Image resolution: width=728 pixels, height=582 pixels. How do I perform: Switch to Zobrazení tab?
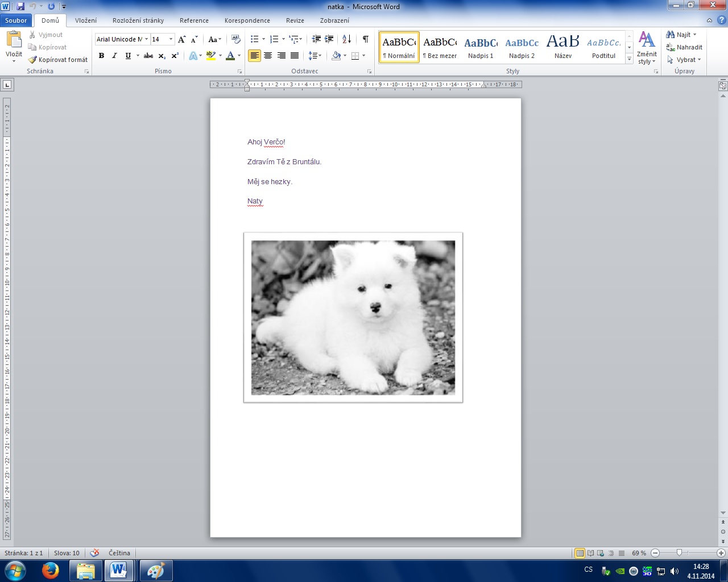(334, 20)
